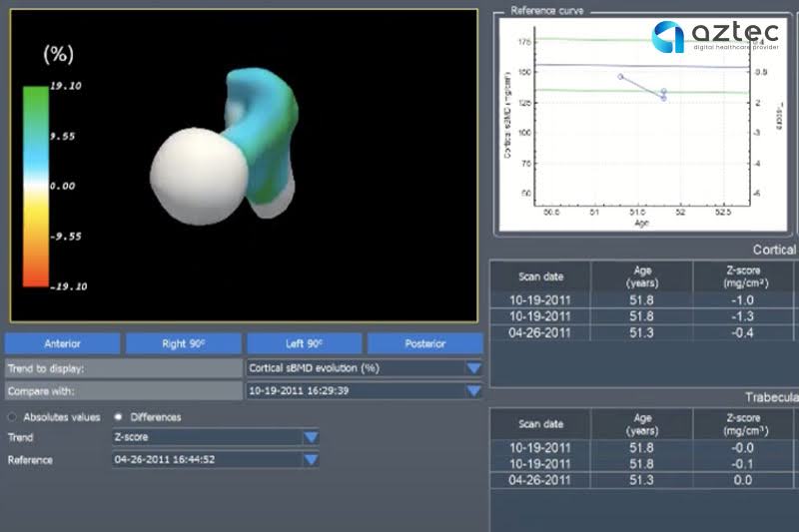799x532 pixels.
Task: Open the Compare with 10-19-2011 16:29:39 dropdown
Action: coord(365,390)
